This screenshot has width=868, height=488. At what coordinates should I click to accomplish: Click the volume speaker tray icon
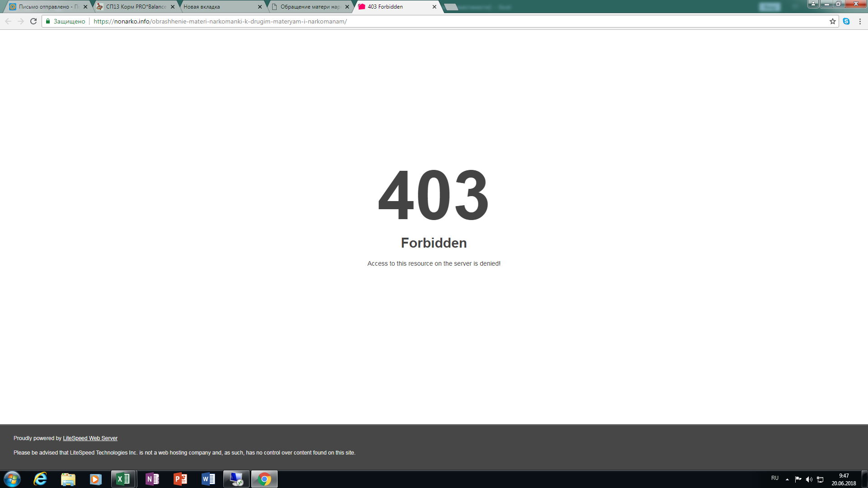pos(809,479)
